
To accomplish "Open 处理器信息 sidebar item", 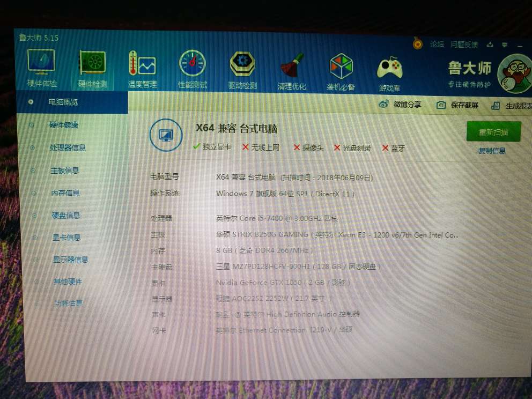I will pos(68,147).
